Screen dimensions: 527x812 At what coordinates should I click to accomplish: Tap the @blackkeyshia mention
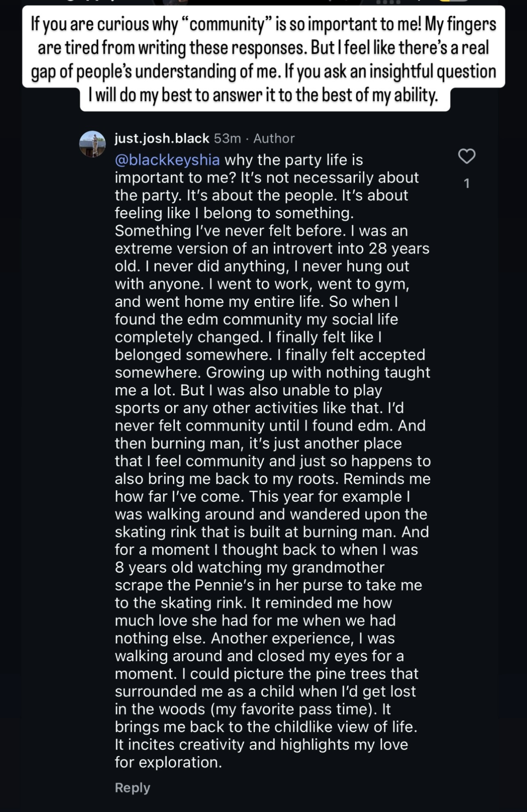click(x=167, y=160)
